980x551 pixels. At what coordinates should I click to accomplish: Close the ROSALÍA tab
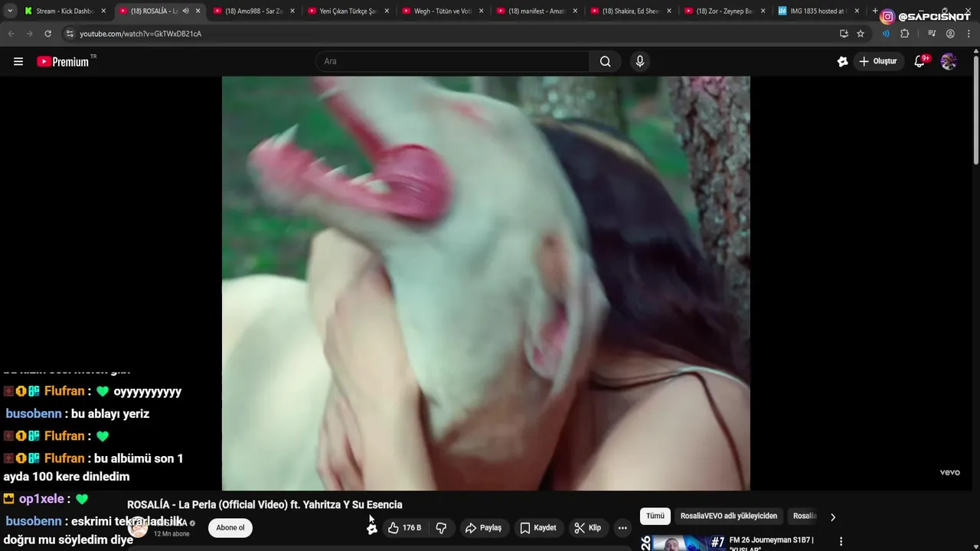[x=198, y=11]
